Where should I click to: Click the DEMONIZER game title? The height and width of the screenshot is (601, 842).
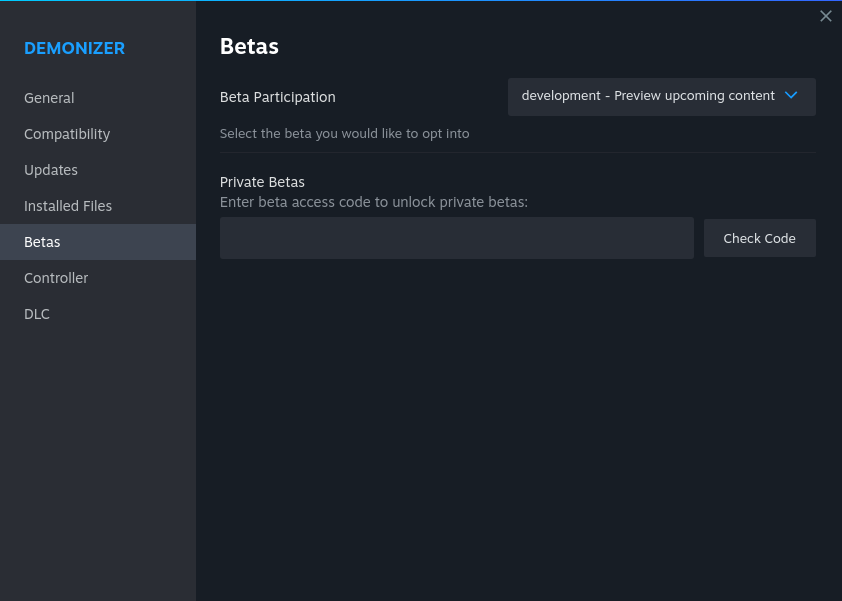pyautogui.click(x=74, y=48)
